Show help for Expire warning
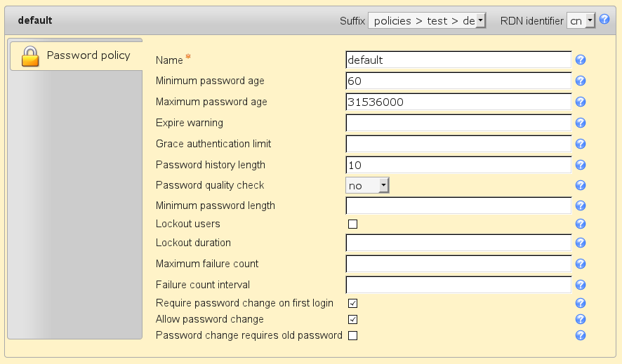 coord(581,123)
